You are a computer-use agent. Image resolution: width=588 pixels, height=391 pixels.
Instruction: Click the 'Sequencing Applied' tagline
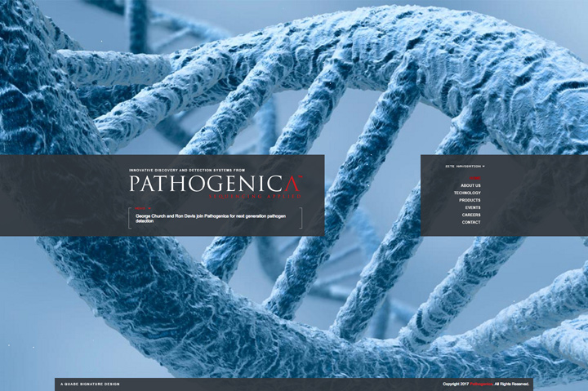pyautogui.click(x=255, y=196)
